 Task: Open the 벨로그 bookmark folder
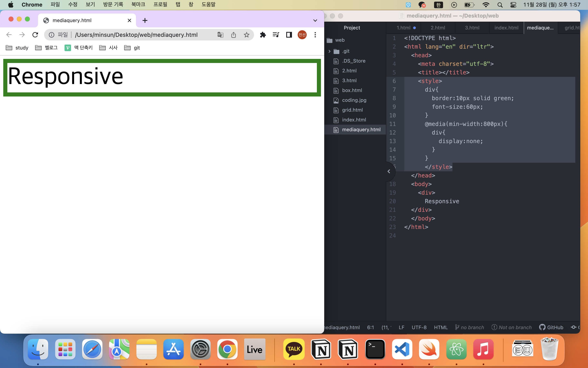[46, 48]
